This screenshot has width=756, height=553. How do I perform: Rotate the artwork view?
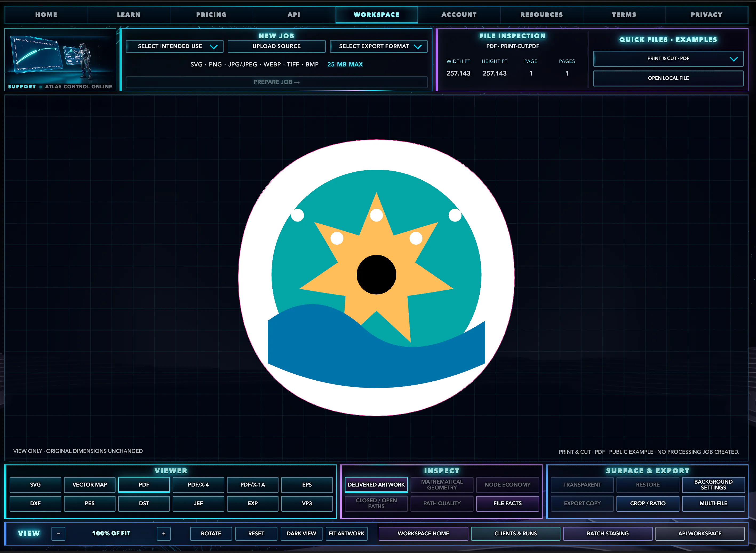click(211, 534)
